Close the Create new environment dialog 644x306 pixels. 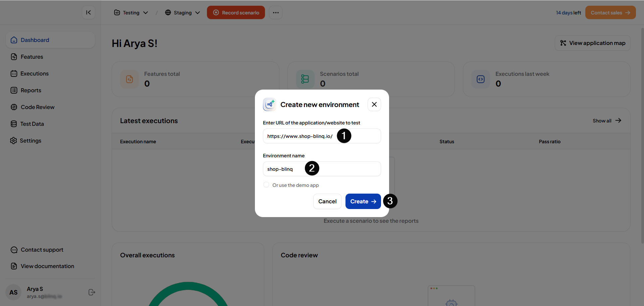coord(374,104)
